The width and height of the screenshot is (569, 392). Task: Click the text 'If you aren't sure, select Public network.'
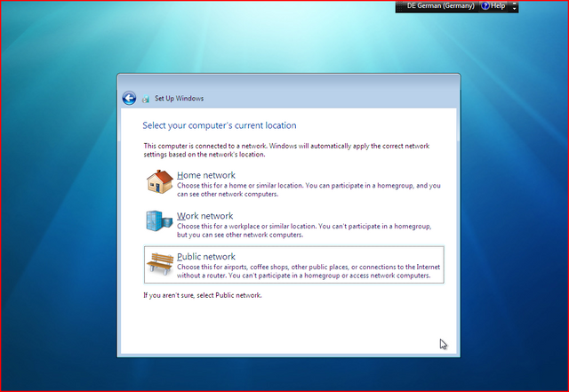pos(203,295)
